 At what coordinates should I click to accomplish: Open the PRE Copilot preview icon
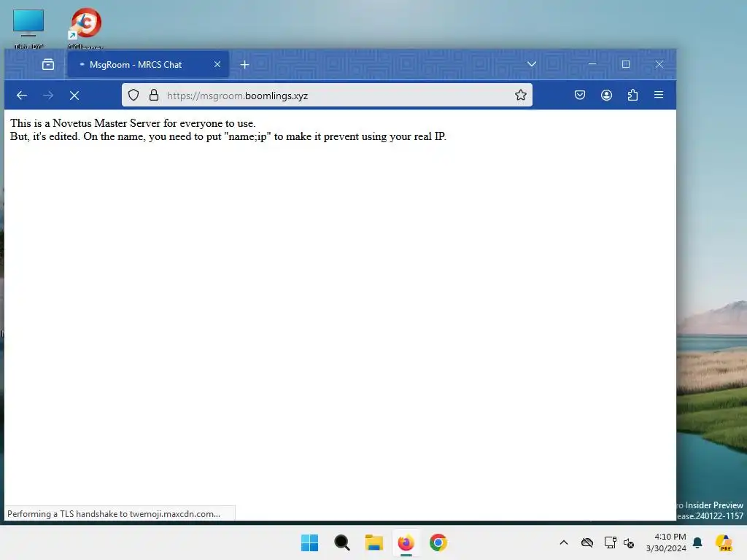(x=724, y=542)
